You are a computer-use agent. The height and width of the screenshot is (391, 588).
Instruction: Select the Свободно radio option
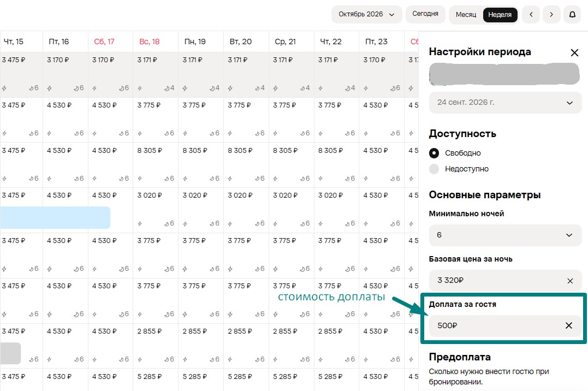coord(434,153)
